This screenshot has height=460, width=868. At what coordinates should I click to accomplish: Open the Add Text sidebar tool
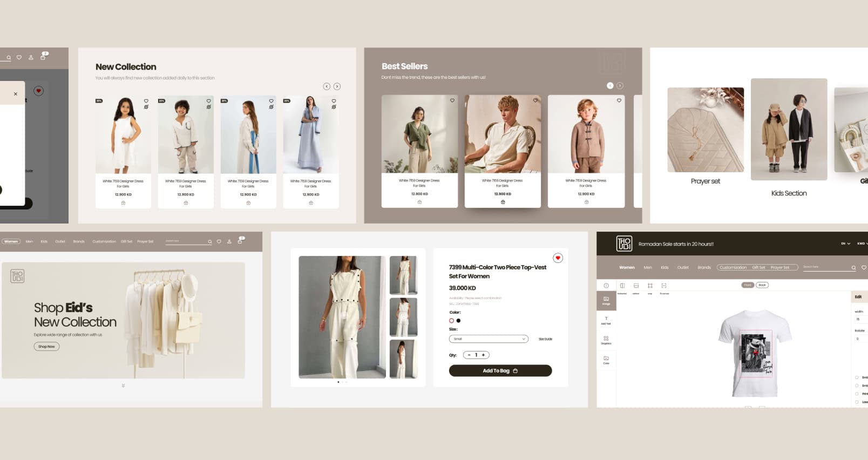(x=606, y=321)
